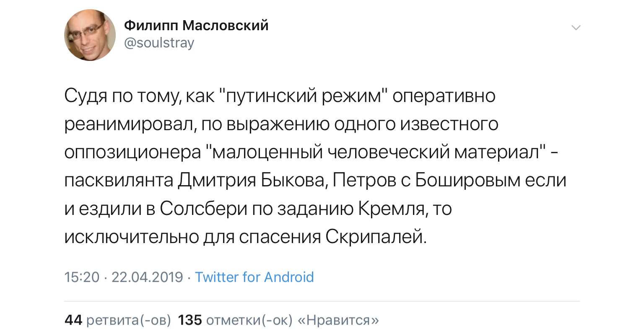Open the Twitter for Android source link

pyautogui.click(x=254, y=277)
